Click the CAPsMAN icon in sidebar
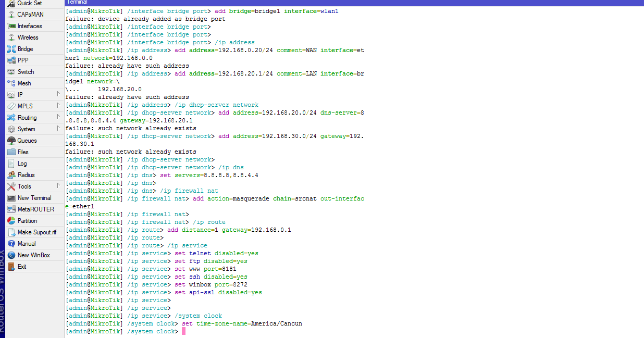The height and width of the screenshot is (338, 644). click(x=11, y=15)
